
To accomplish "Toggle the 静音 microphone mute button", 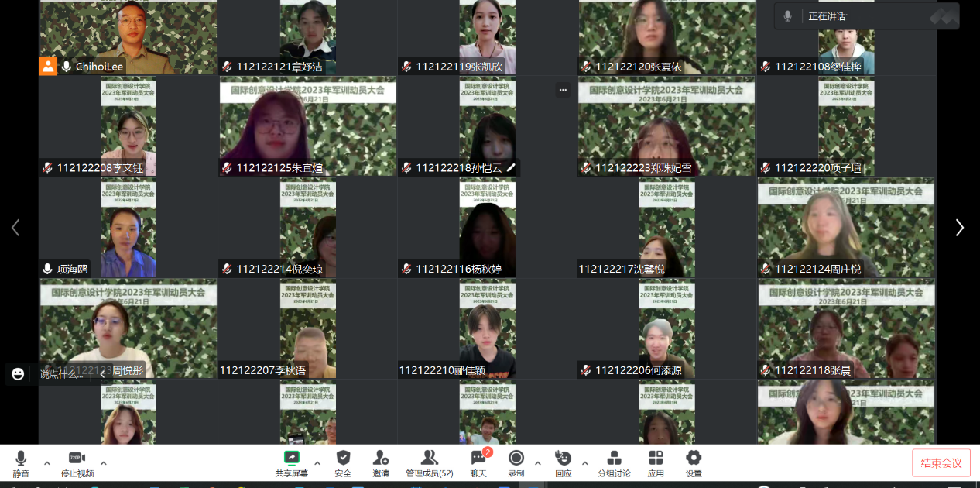I will (21, 462).
